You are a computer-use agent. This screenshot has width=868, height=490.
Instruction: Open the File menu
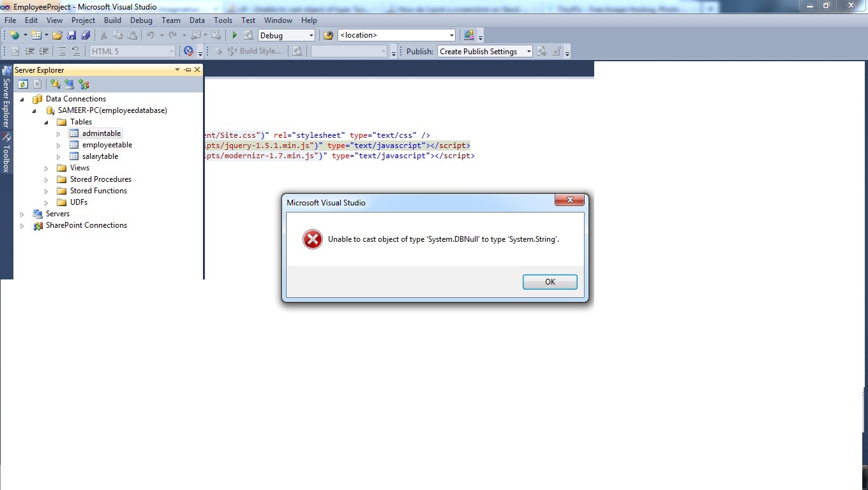[x=10, y=20]
